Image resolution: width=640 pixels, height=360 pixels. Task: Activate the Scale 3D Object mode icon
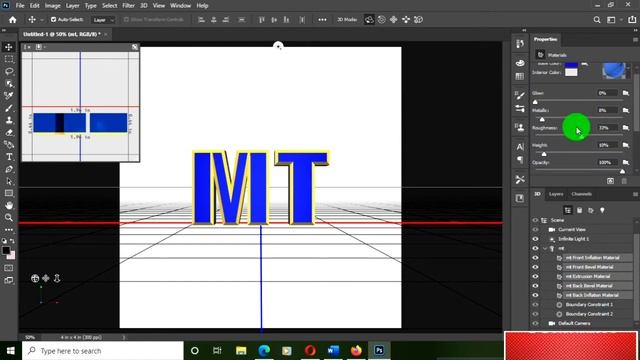[x=418, y=20]
